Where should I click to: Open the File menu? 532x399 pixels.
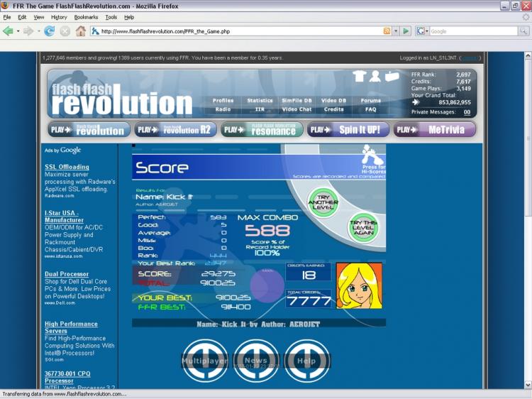(7, 17)
